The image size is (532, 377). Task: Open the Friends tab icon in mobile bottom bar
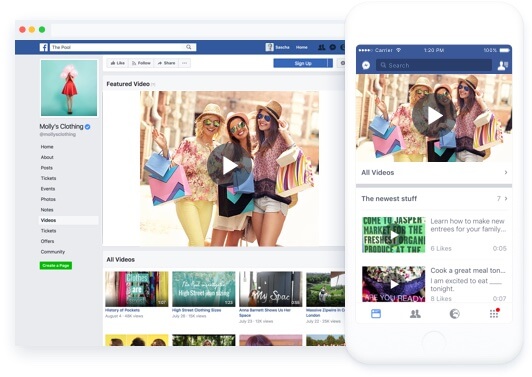click(415, 314)
